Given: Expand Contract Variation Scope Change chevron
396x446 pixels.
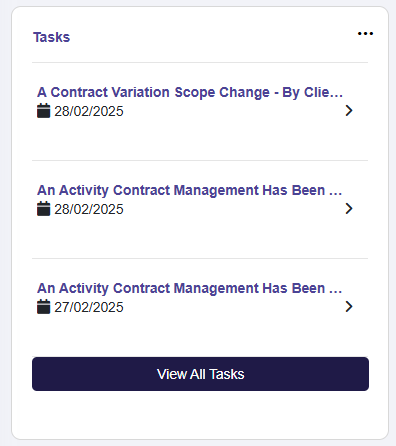Looking at the screenshot, I should [349, 111].
